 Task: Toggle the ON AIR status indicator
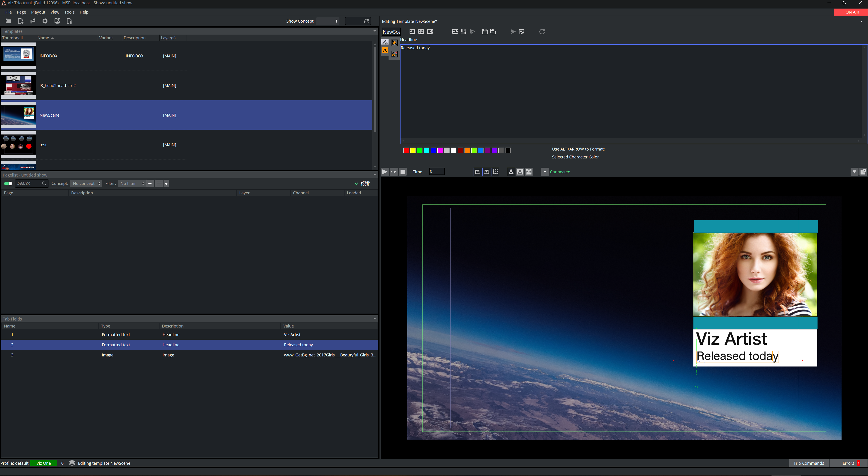coord(850,12)
